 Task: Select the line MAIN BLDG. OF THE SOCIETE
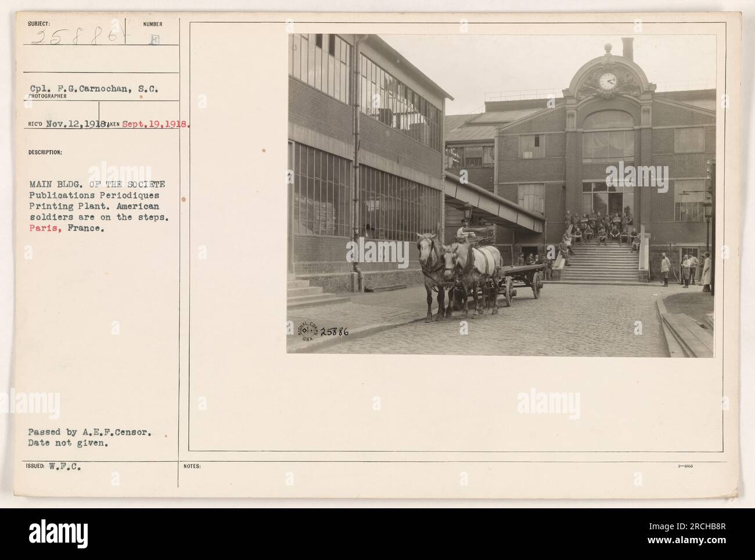pyautogui.click(x=96, y=184)
